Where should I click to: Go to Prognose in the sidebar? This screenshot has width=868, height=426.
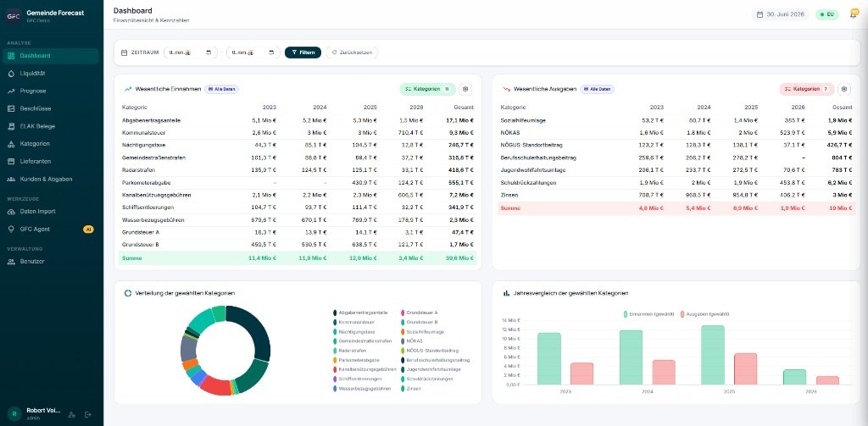33,91
